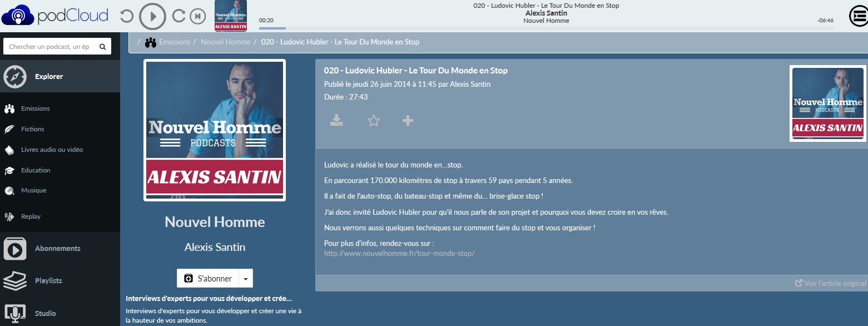Click the Education graduation cap icon
This screenshot has width=868, height=326.
[x=9, y=170]
